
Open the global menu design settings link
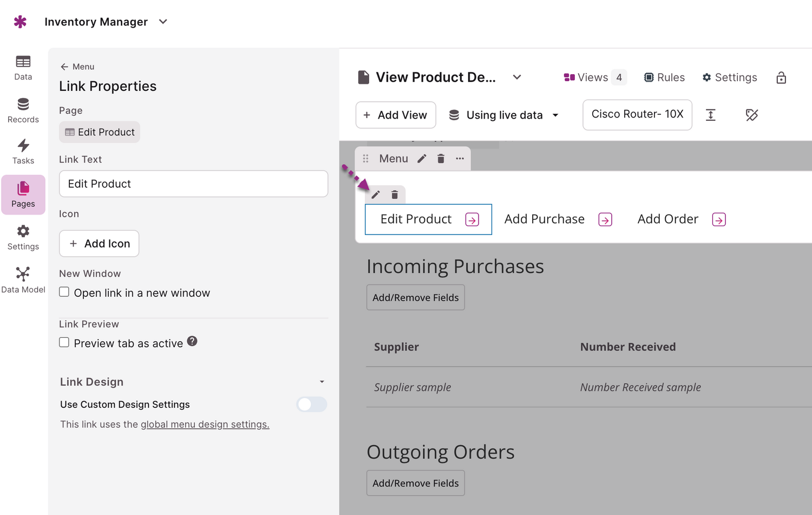click(205, 425)
